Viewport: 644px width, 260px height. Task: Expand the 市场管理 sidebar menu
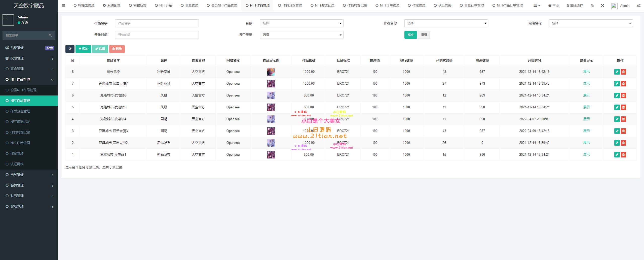coord(29,175)
